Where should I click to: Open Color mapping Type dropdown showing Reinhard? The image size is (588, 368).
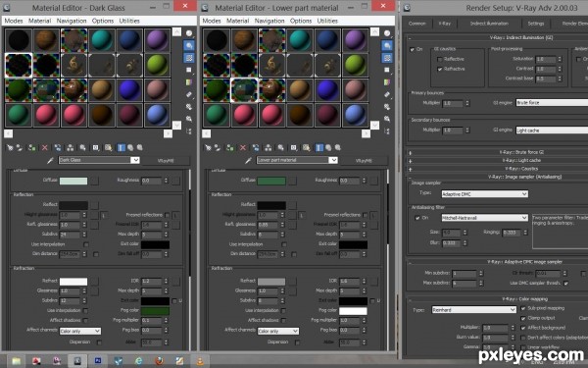click(474, 310)
